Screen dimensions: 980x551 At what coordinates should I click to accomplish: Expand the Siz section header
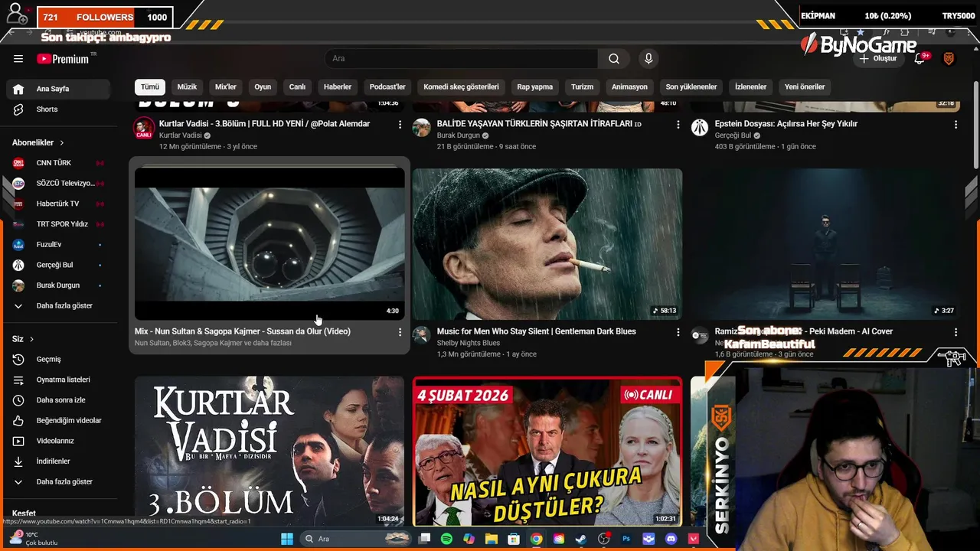coord(23,339)
